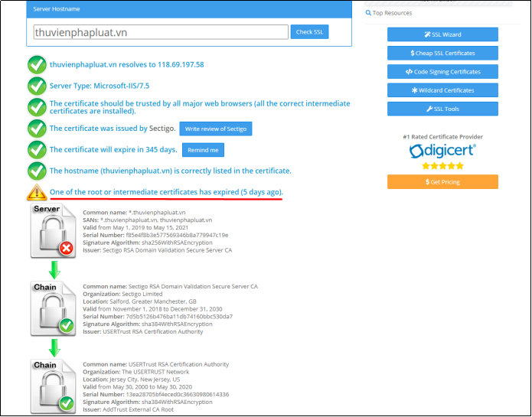Open the SSL Wizard button
532x417 pixels.
442,34
